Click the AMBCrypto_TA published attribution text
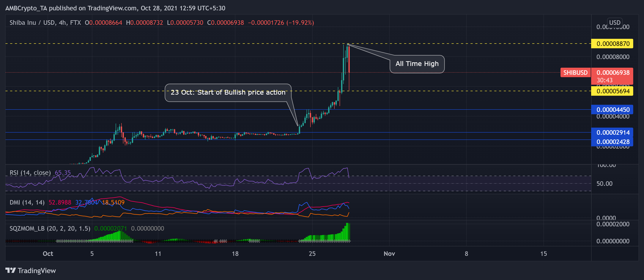Screen dimensions: 644x280 coord(115,8)
